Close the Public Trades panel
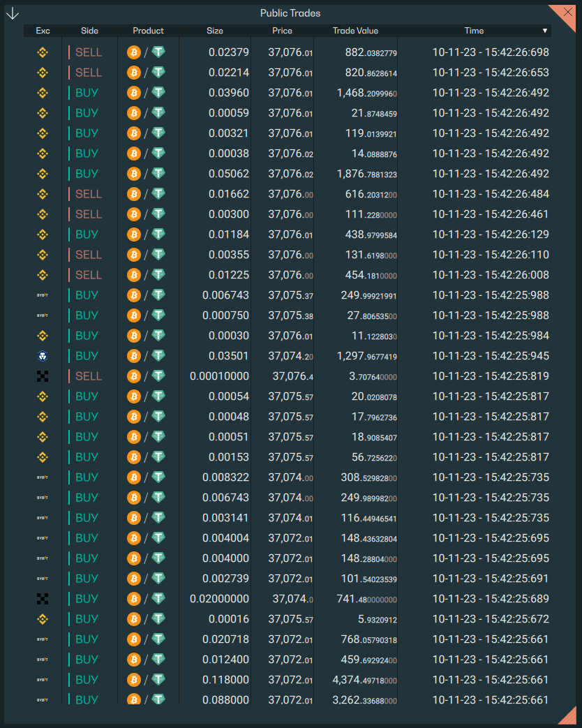Screen dimensions: 582x728 coord(567,12)
